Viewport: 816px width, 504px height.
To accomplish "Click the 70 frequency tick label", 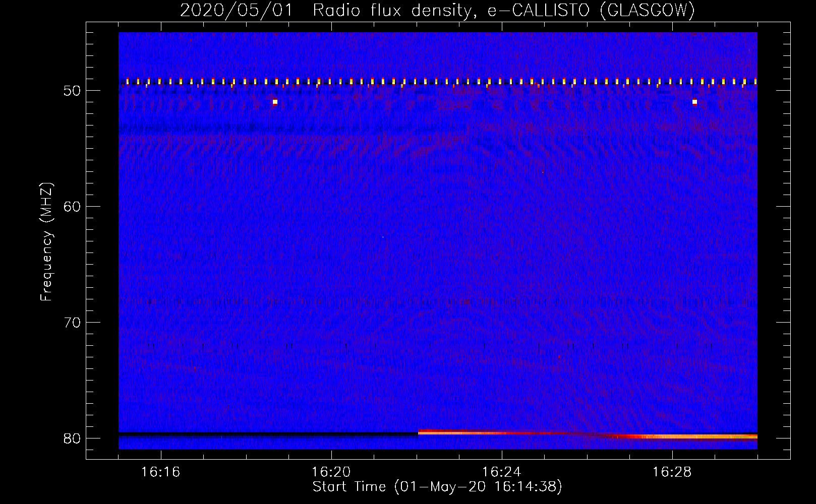I will [72, 323].
